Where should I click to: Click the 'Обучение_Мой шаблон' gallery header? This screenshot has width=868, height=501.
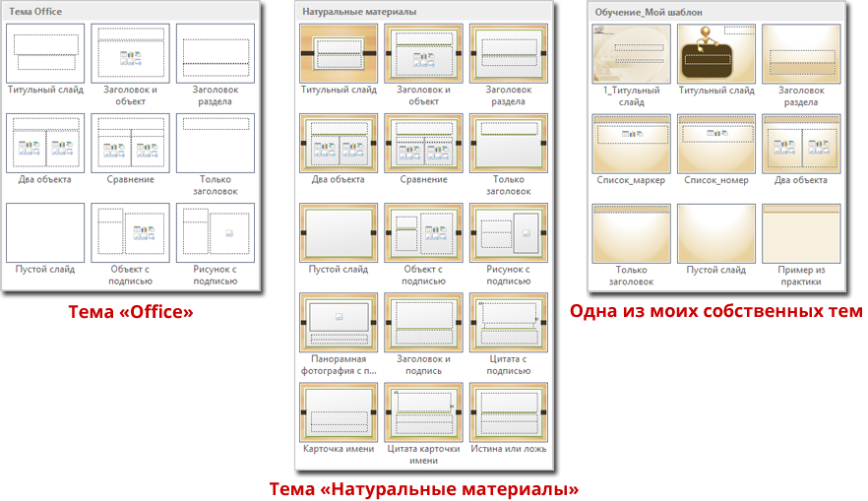(x=716, y=12)
